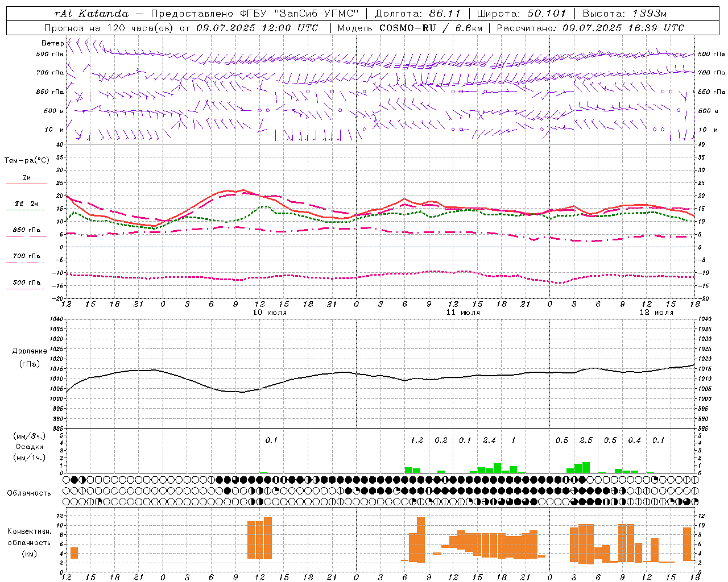The height and width of the screenshot is (582, 728).
Task: Click the 2.4 precipitation amount
Action: click(x=489, y=440)
